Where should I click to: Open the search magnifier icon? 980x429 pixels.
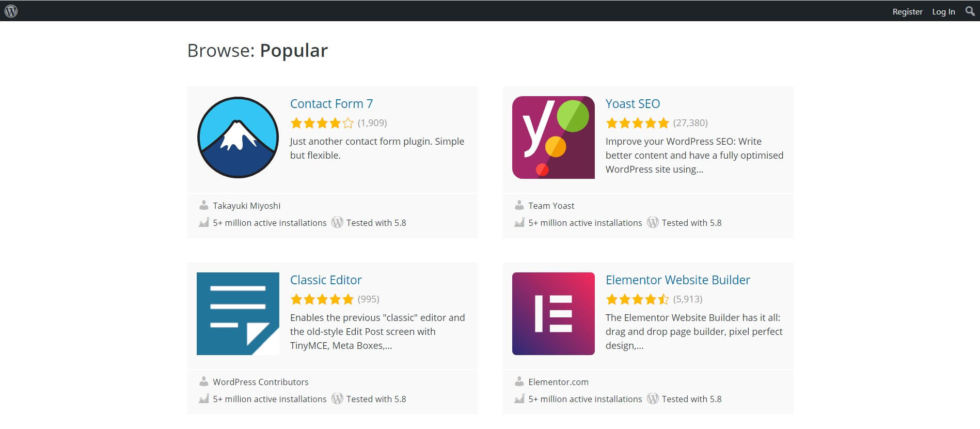(970, 11)
